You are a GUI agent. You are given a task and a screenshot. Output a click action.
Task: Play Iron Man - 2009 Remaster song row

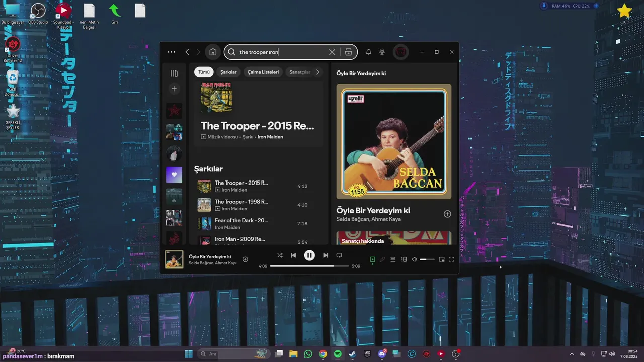point(259,240)
